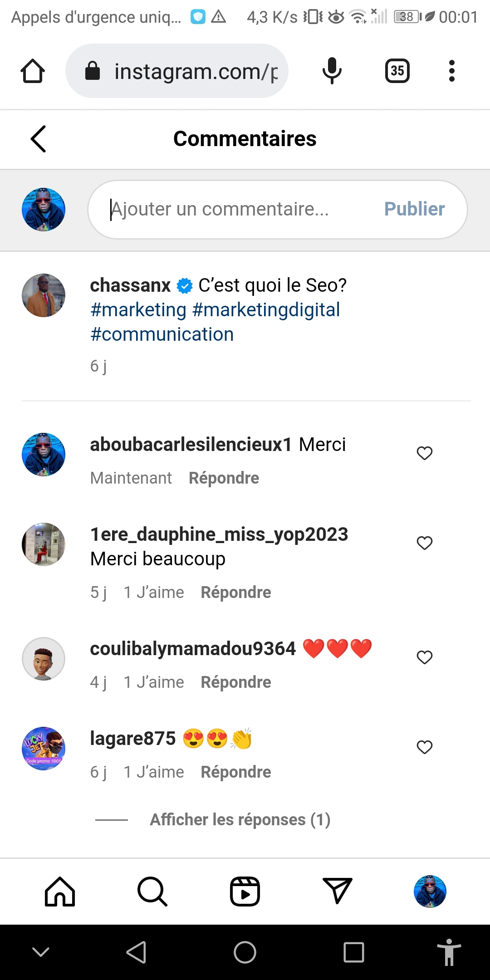This screenshot has height=980, width=490.
Task: Go back from the Commentaires page
Action: click(39, 139)
